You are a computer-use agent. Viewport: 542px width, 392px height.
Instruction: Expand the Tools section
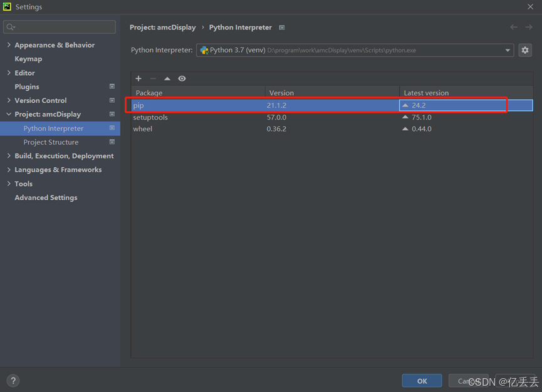(9, 183)
